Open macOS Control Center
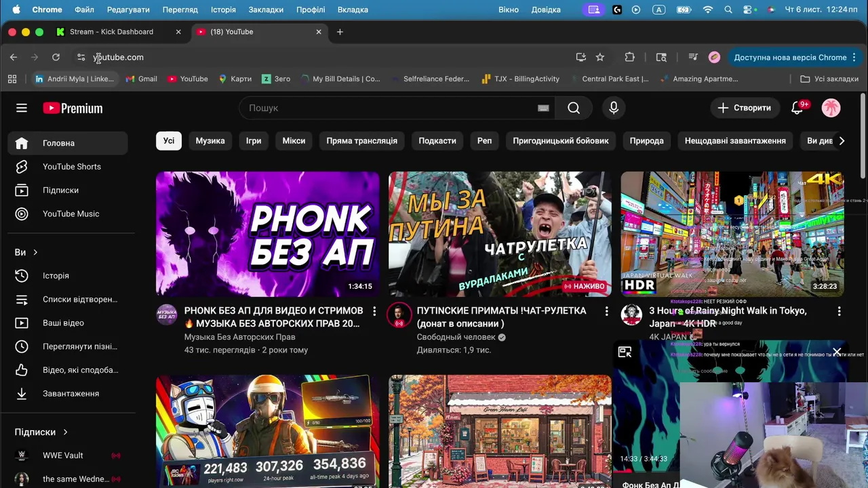868x488 pixels. [748, 9]
